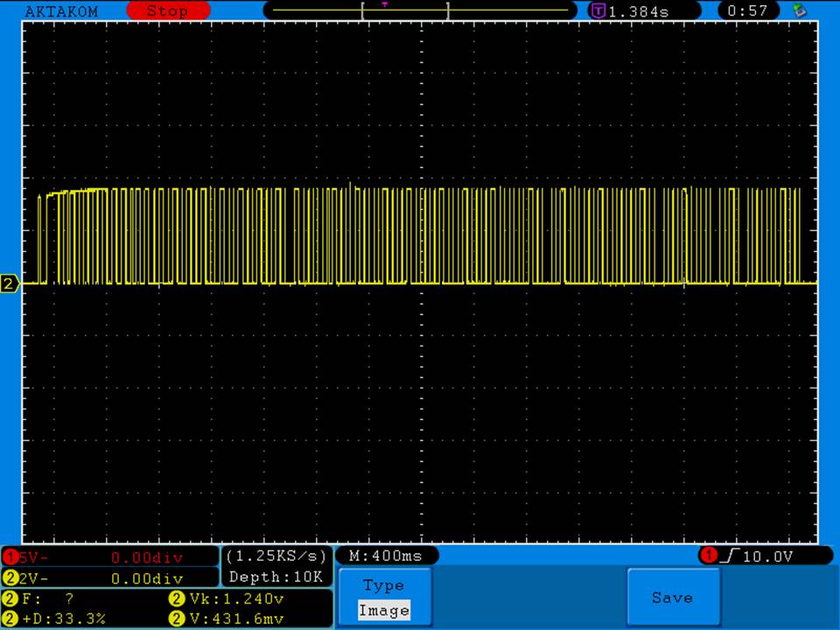Select the Image type option
Screen dimensions: 840x630
[383, 611]
